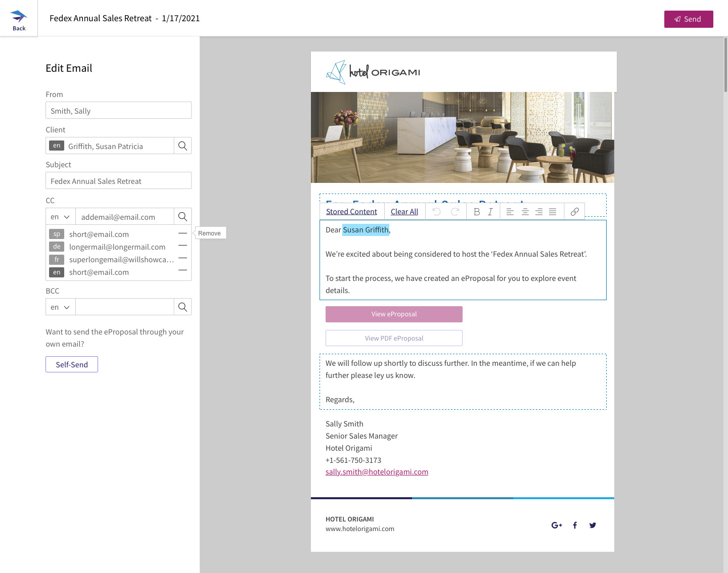
Task: Remove the first short@email.com sp recipient
Action: (x=183, y=233)
